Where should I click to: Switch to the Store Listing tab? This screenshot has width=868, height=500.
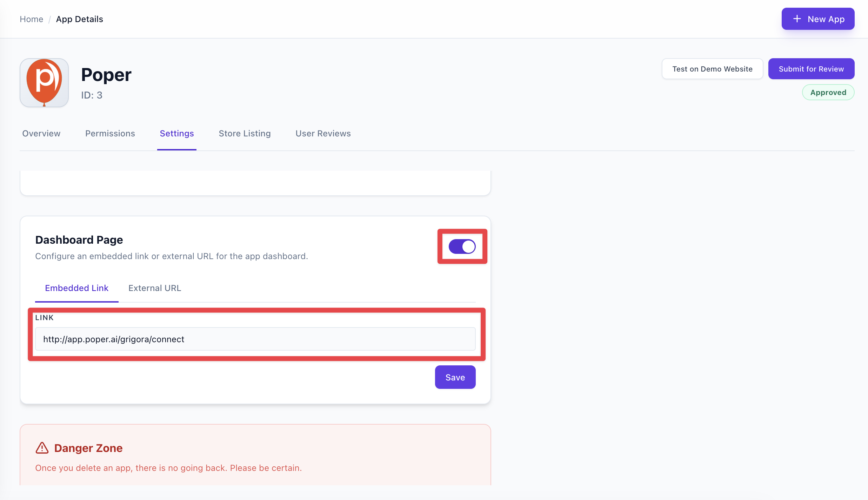(245, 134)
